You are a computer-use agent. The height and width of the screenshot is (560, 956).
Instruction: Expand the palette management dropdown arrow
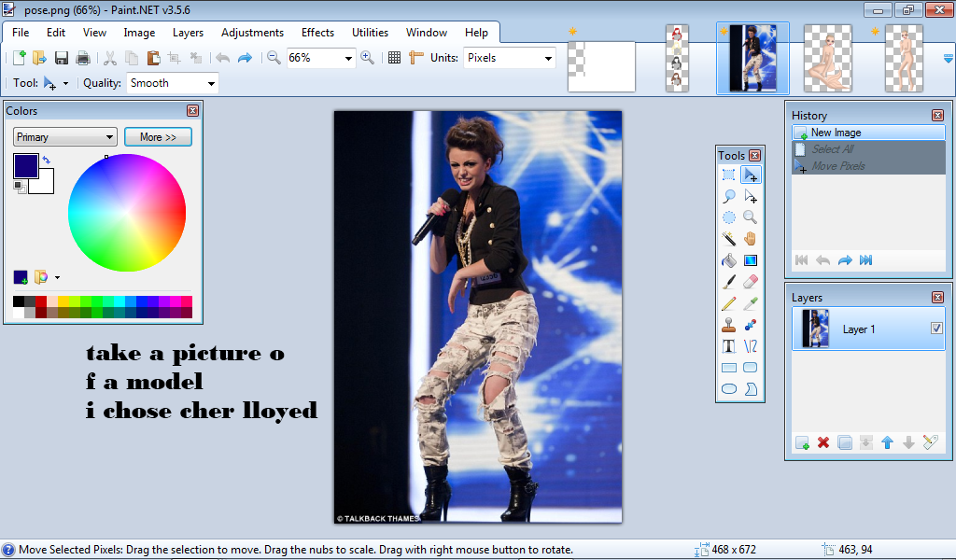click(57, 278)
